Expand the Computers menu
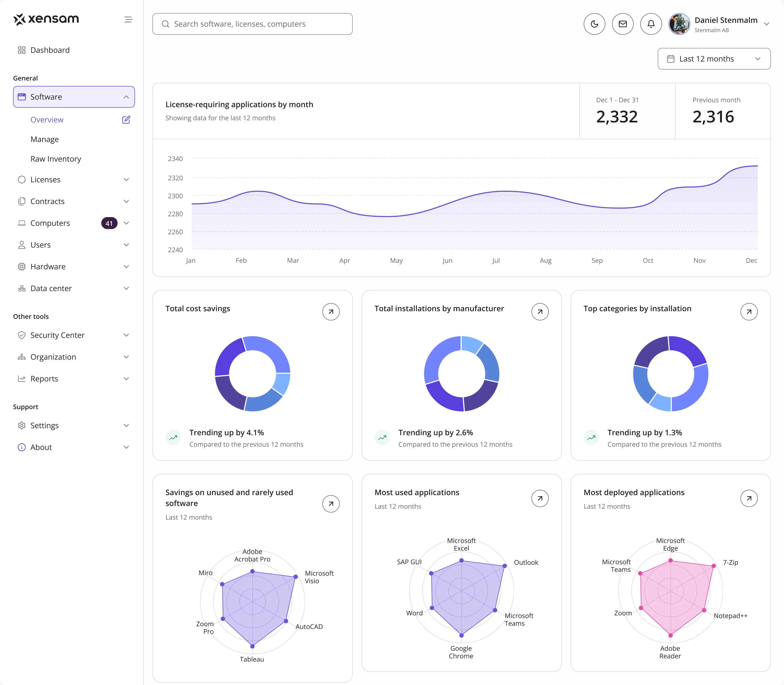 (x=74, y=223)
